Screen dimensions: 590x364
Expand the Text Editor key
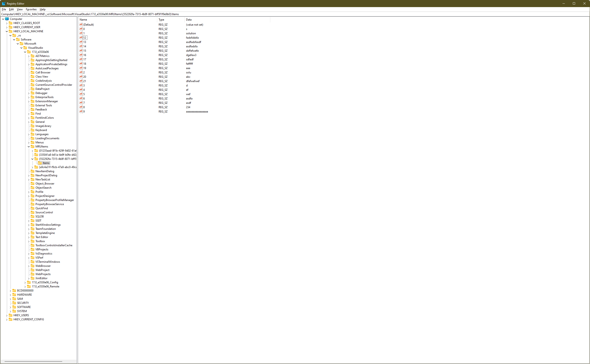click(29, 237)
